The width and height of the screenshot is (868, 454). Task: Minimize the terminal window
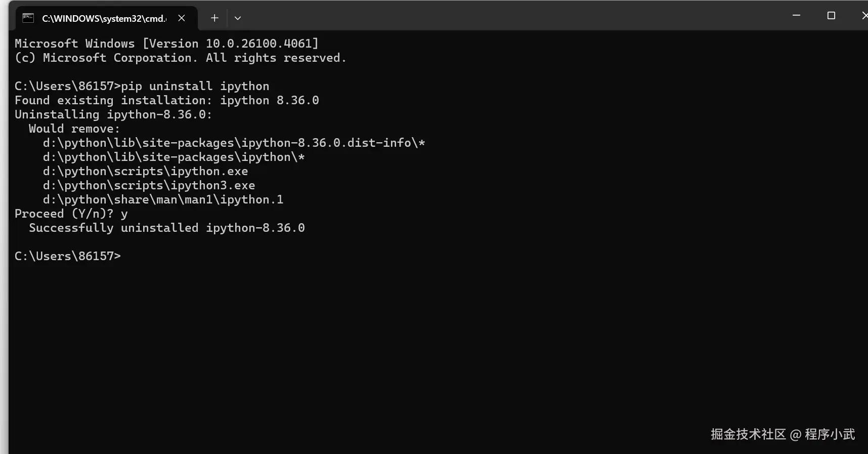[x=796, y=16]
